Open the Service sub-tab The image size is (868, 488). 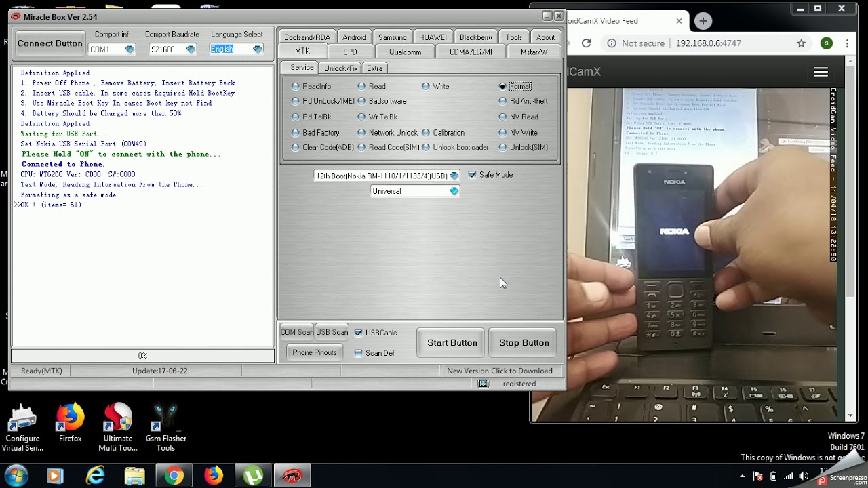[x=302, y=68]
